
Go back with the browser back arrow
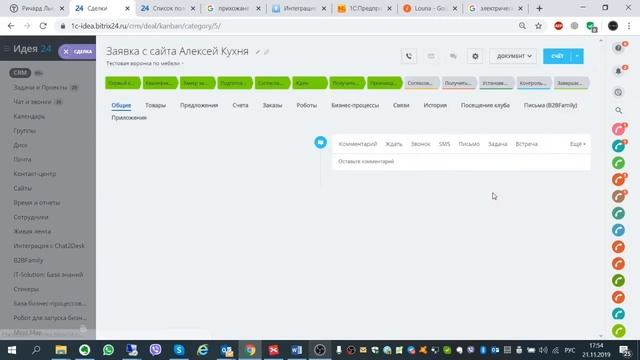[x=11, y=26]
